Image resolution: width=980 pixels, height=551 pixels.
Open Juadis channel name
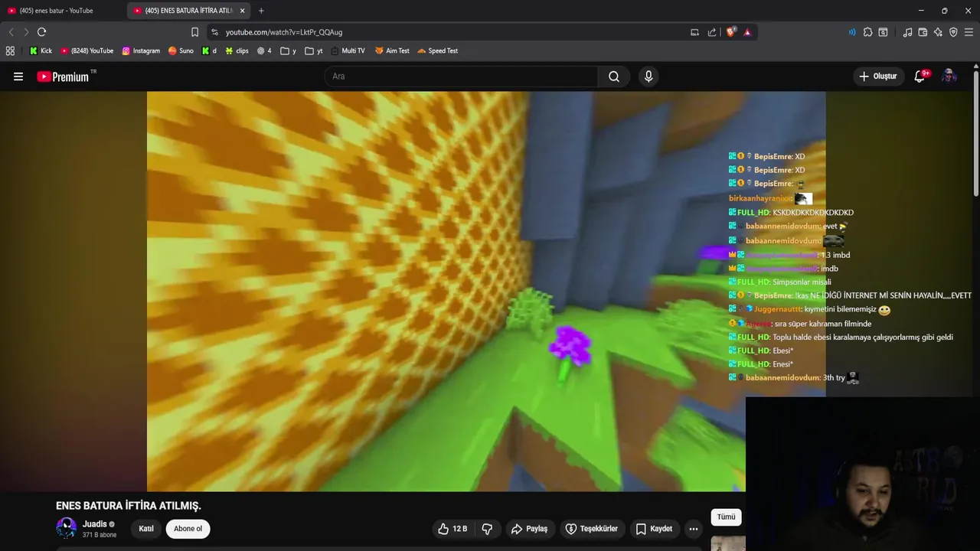click(95, 524)
